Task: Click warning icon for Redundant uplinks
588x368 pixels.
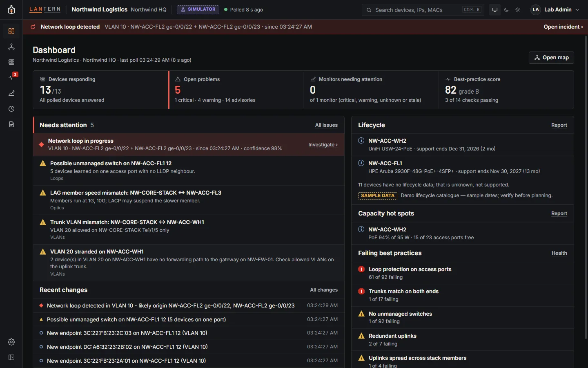Action: click(361, 336)
